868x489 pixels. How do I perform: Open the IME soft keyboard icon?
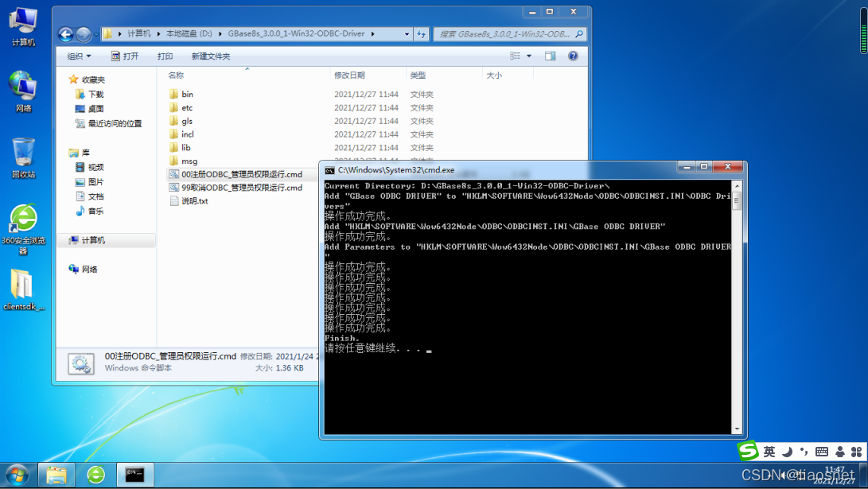click(822, 452)
